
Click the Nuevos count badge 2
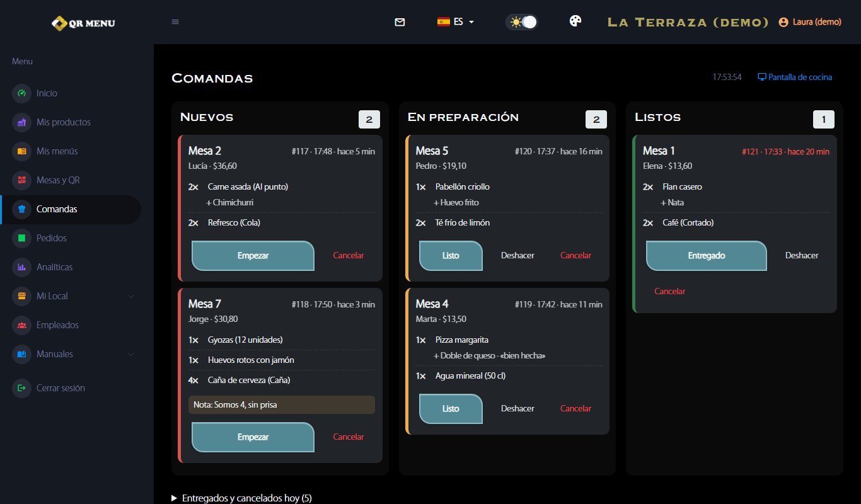pos(369,120)
